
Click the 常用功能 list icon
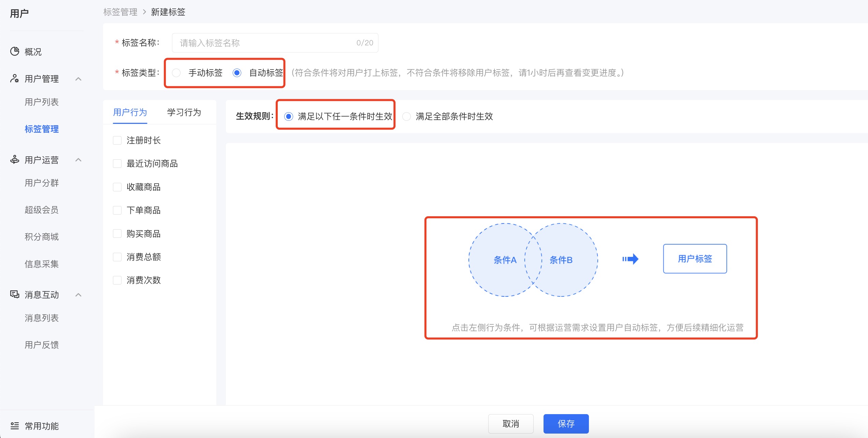click(x=14, y=425)
